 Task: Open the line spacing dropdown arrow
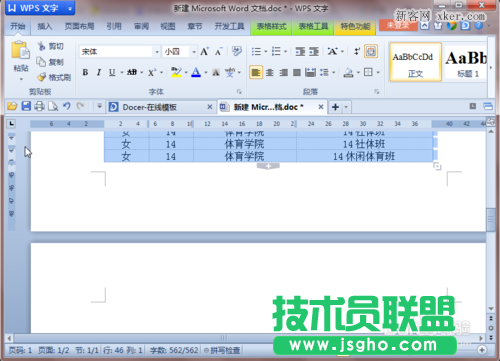pyautogui.click(x=334, y=72)
